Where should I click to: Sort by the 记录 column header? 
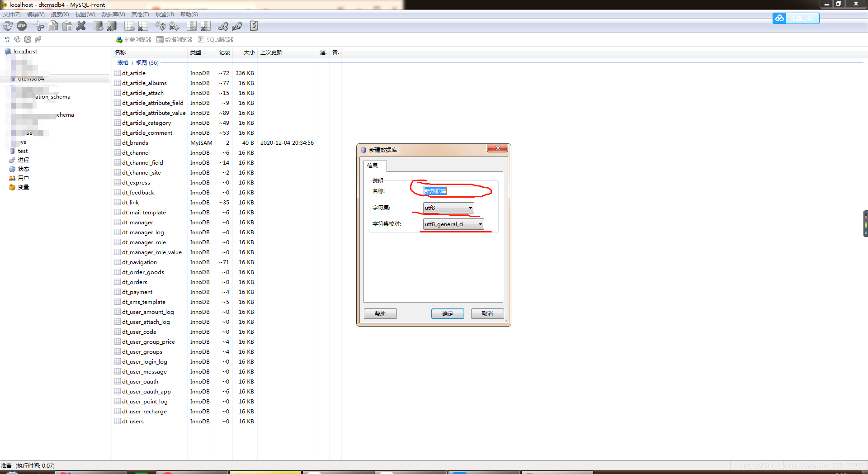[224, 52]
